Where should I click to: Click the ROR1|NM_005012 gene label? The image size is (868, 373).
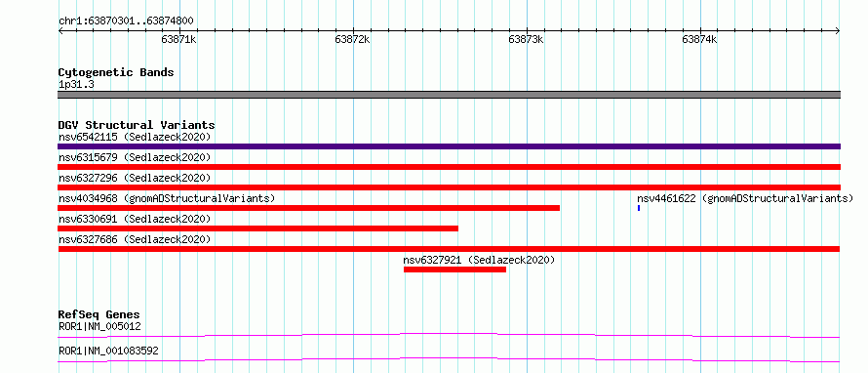(99, 327)
